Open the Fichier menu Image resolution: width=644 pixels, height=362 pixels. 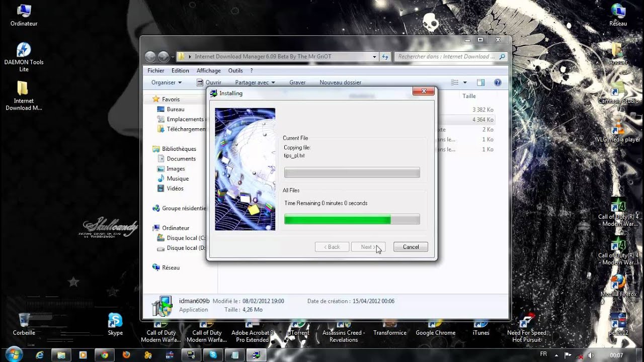click(156, 71)
